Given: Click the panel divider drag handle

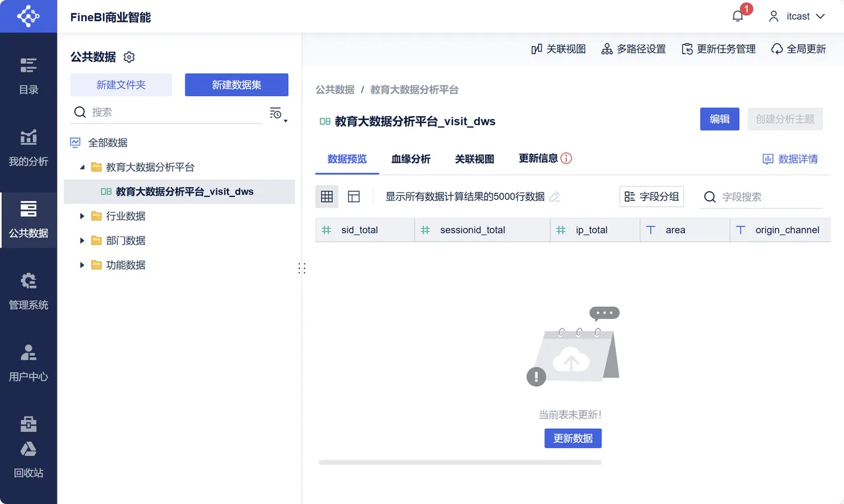Looking at the screenshot, I should click(302, 268).
